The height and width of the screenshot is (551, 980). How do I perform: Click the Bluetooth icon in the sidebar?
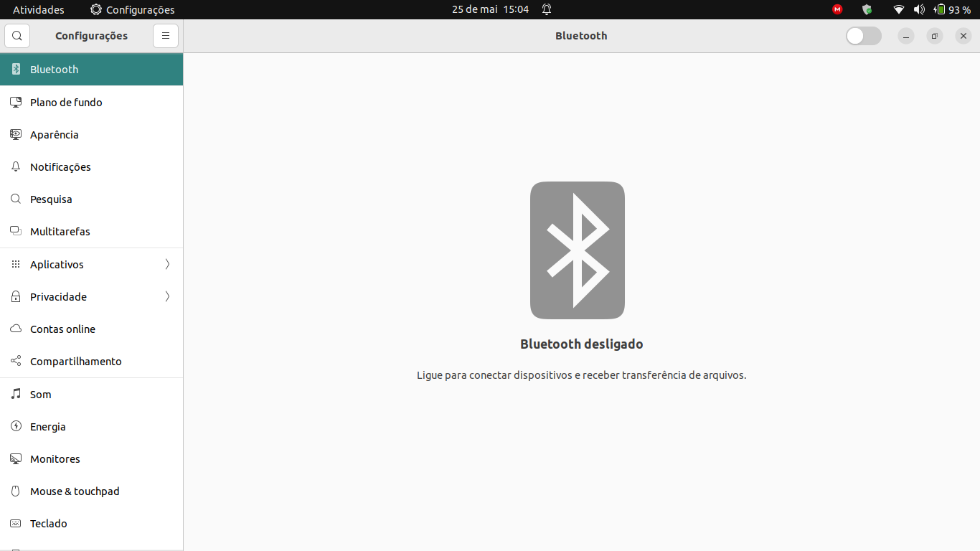(16, 70)
